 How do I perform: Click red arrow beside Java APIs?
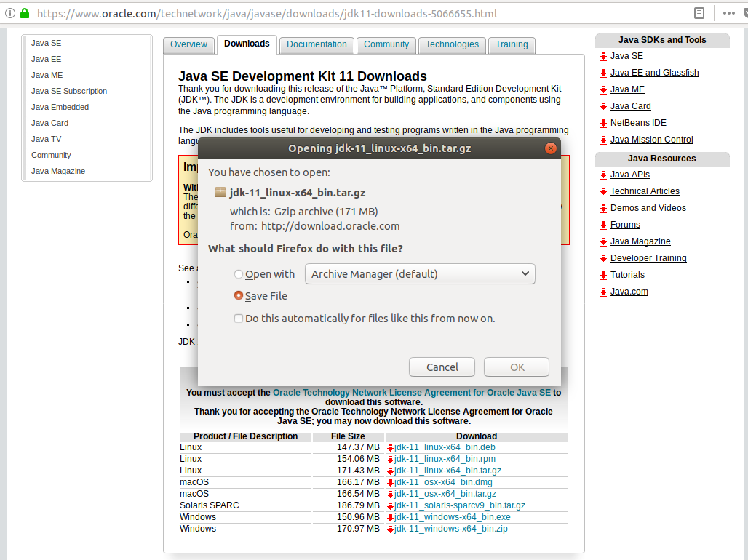tap(603, 175)
